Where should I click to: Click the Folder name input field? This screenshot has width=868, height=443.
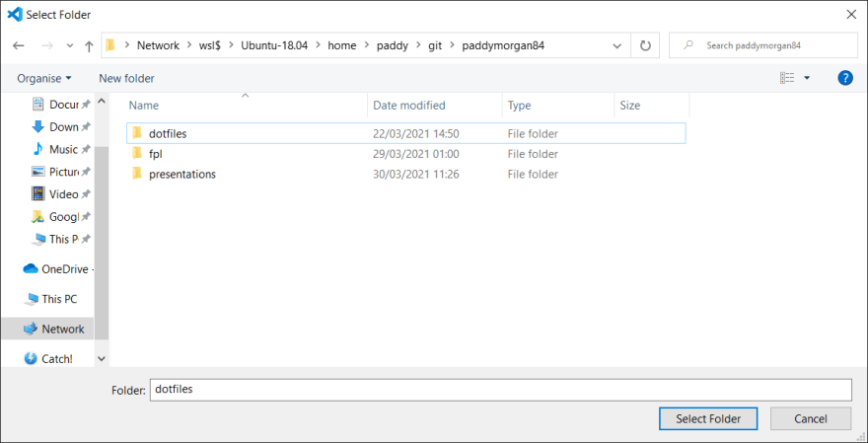tap(500, 390)
